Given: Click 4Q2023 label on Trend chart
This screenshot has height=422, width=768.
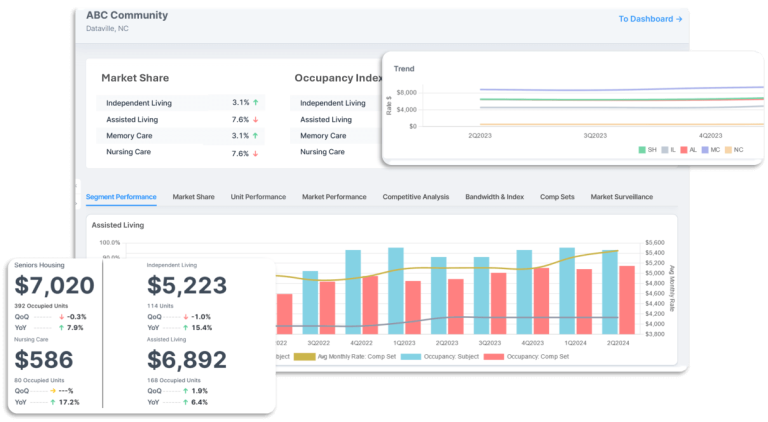Looking at the screenshot, I should click(x=710, y=136).
